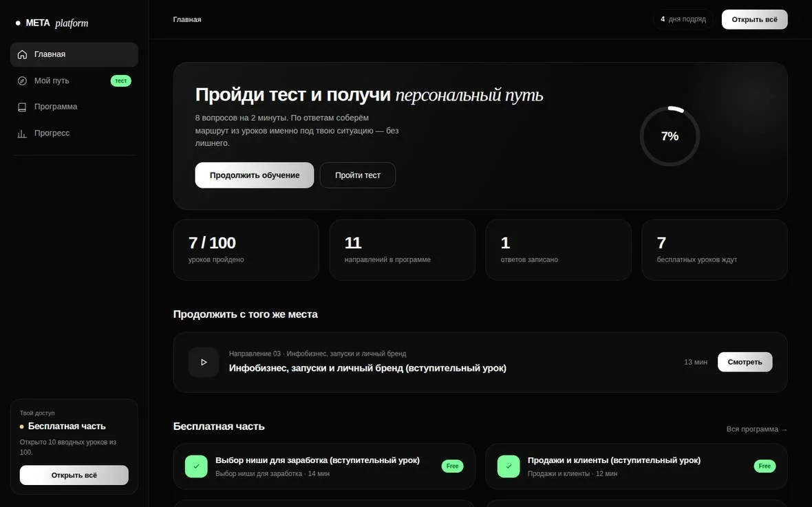This screenshot has height=507, width=812.
Task: Click the 7 / 100 уроков пройдено card
Action: 246,250
